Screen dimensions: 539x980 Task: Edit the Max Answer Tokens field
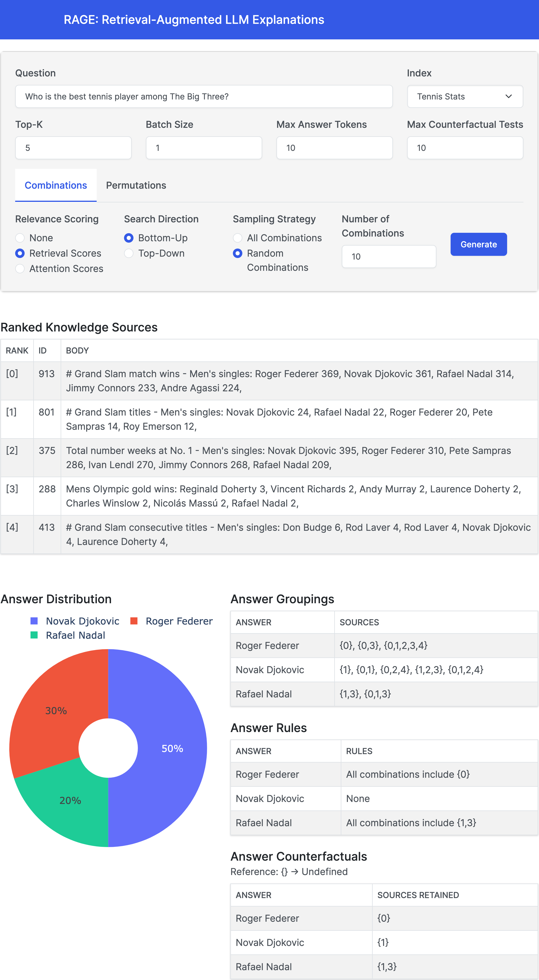334,148
